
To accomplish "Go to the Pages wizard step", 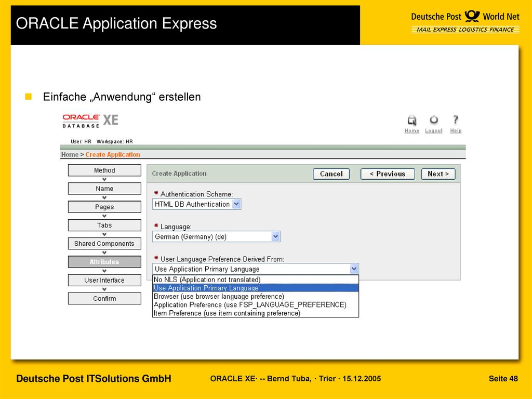I will (x=104, y=207).
